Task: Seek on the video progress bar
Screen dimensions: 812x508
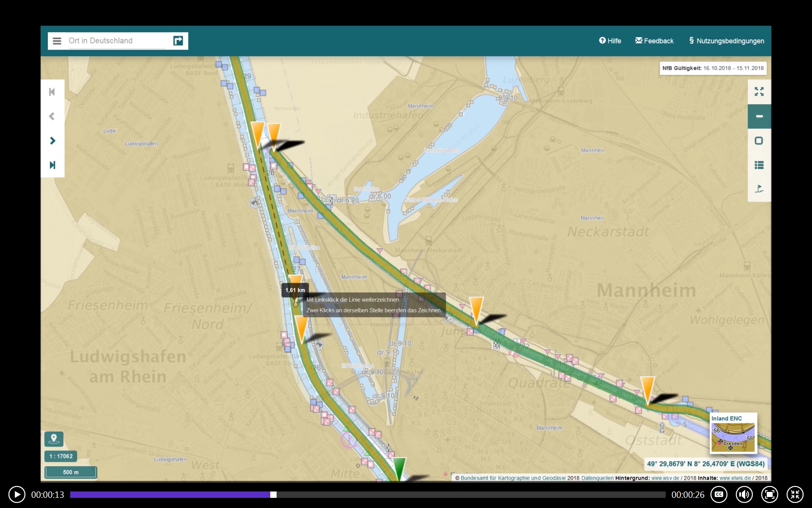Action: [x=368, y=494]
